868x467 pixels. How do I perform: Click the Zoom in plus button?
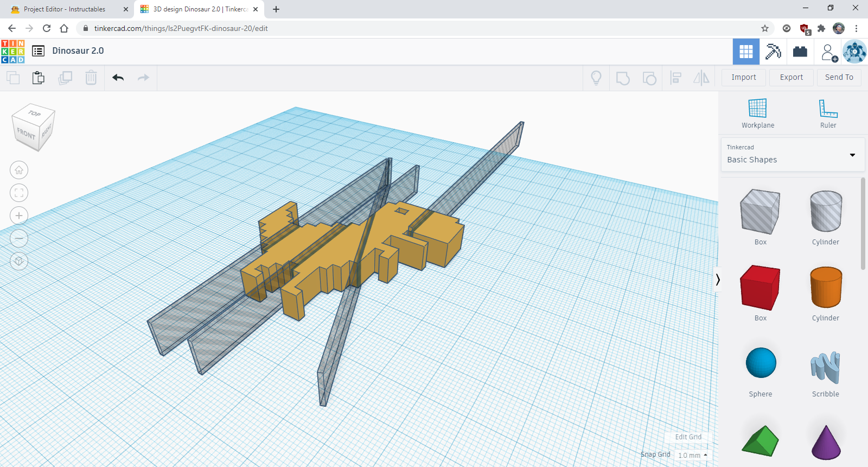[19, 216]
